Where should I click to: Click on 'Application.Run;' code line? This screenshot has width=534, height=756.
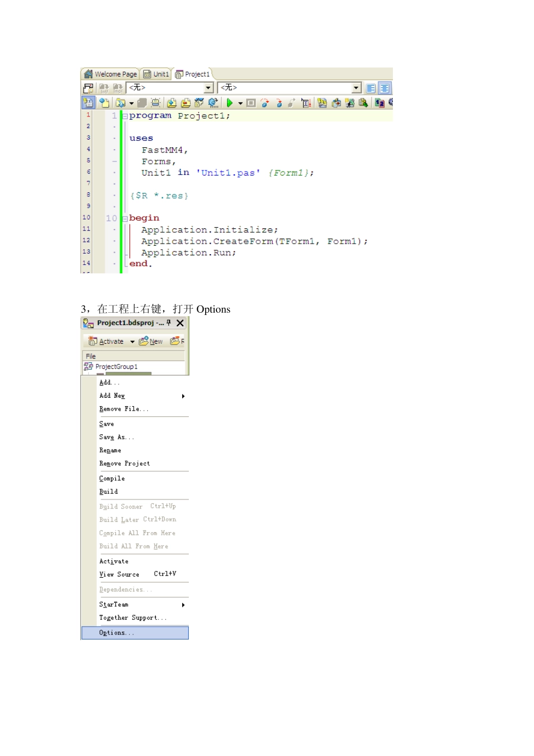coord(188,253)
